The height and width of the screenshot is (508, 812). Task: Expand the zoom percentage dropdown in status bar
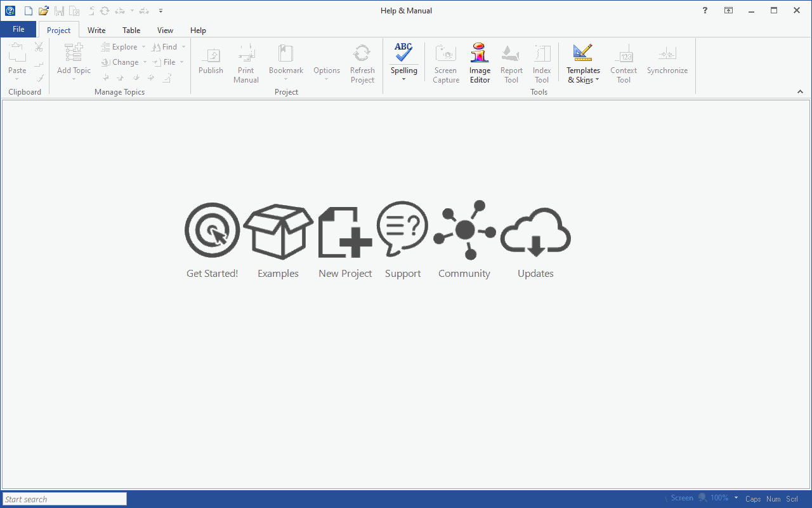pyautogui.click(x=736, y=498)
